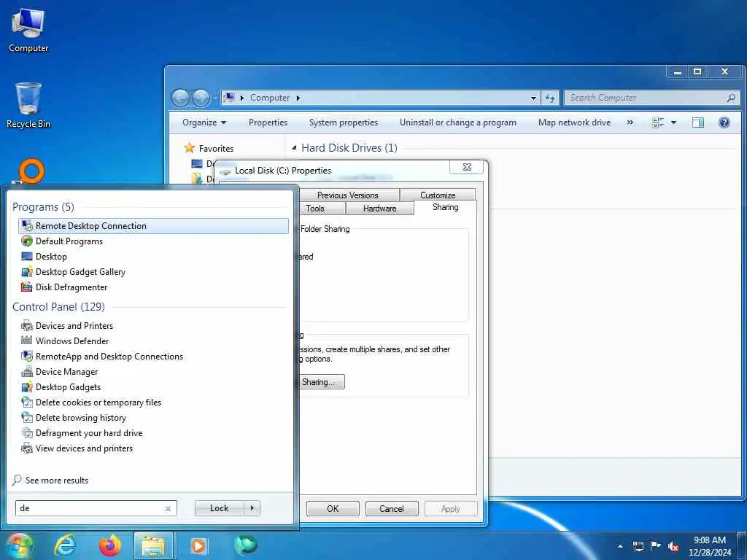Click See more results link
Viewport: 747px width, 560px height.
click(x=57, y=481)
